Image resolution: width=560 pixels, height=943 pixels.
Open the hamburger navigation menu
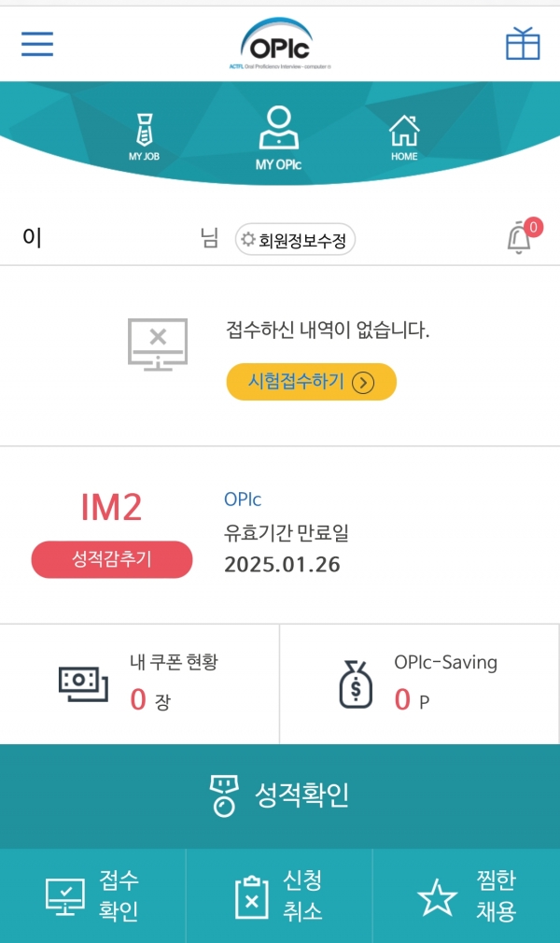[x=36, y=43]
